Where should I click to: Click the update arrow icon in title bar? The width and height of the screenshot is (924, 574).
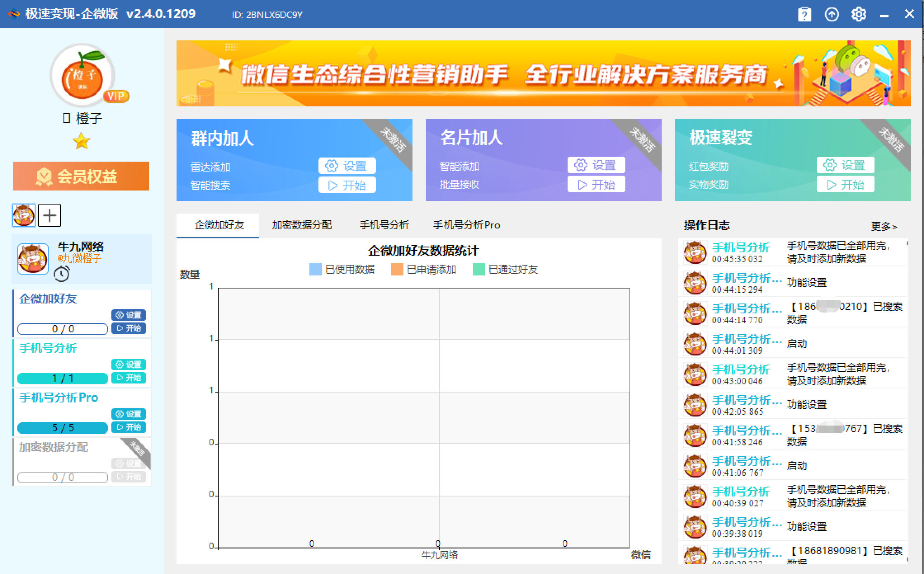pos(832,14)
